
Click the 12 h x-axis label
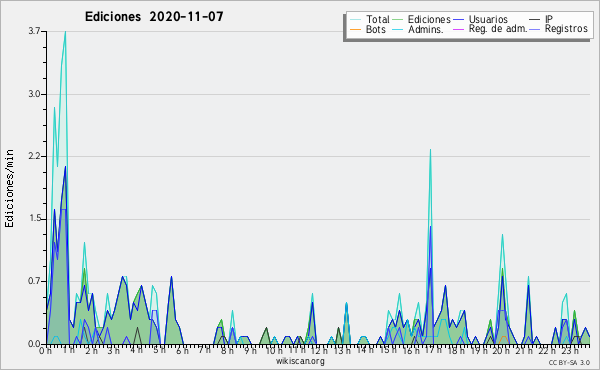click(319, 351)
